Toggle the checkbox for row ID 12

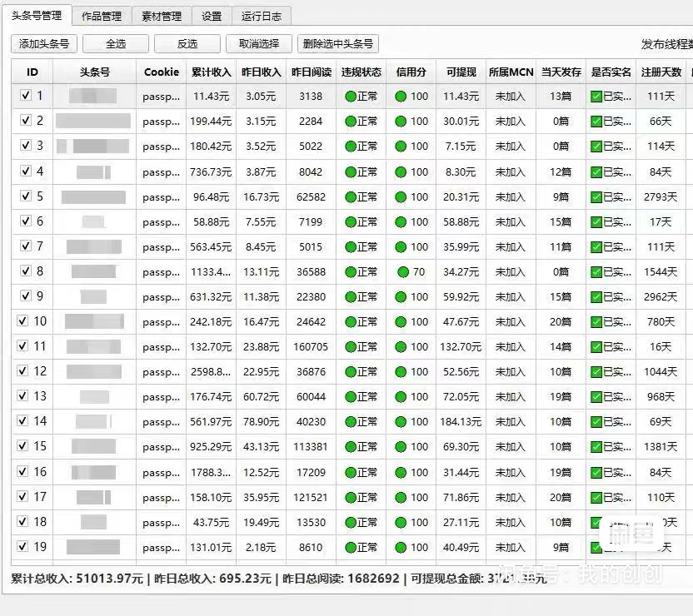(x=22, y=370)
